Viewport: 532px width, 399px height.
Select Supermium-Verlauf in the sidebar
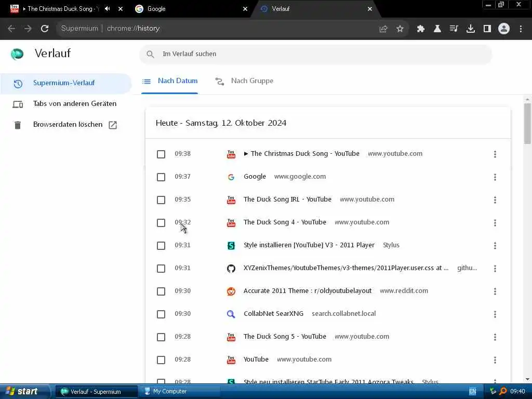click(65, 83)
